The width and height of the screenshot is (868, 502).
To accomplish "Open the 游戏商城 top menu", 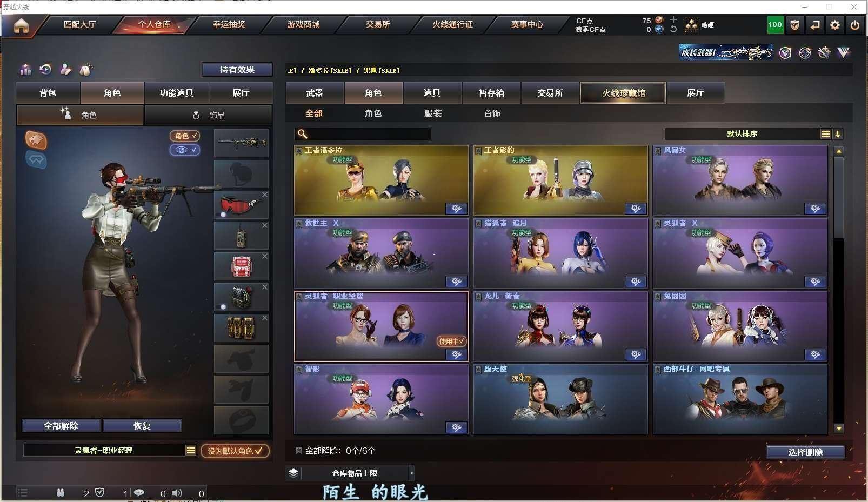I will tap(303, 24).
